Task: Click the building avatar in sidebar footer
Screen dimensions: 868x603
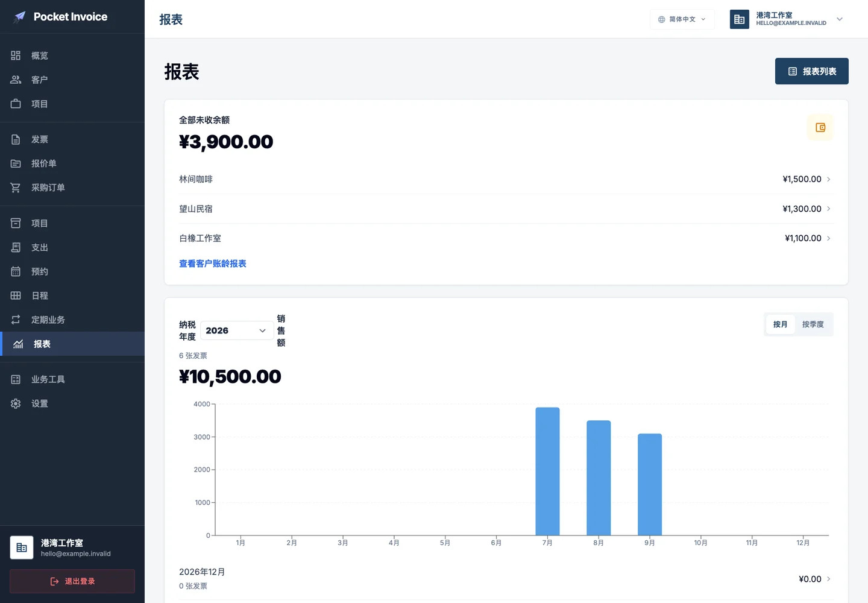Action: (x=22, y=548)
